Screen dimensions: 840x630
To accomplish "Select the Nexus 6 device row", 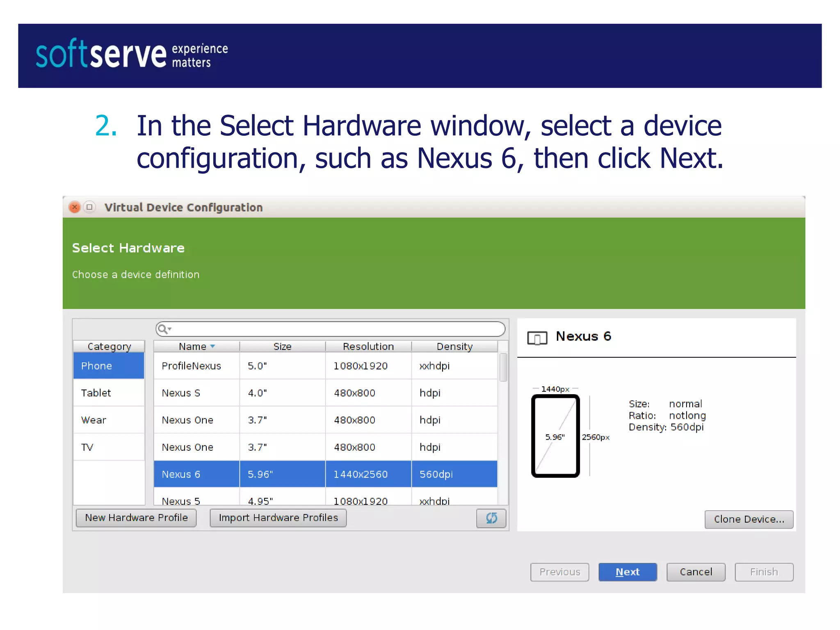I will pos(326,474).
